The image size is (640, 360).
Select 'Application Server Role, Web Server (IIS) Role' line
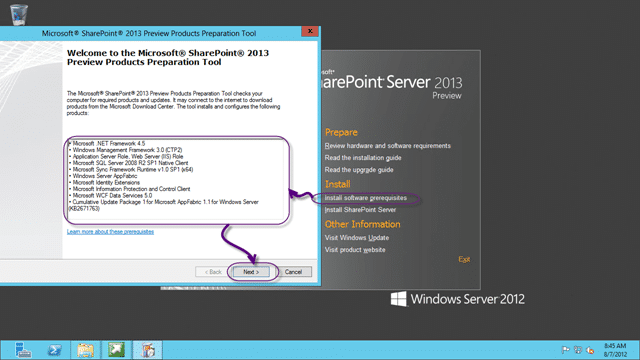126,157
